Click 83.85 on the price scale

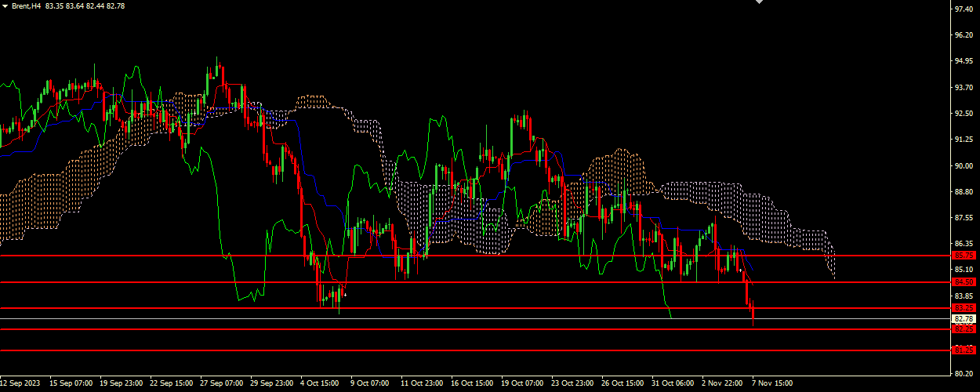(964, 296)
